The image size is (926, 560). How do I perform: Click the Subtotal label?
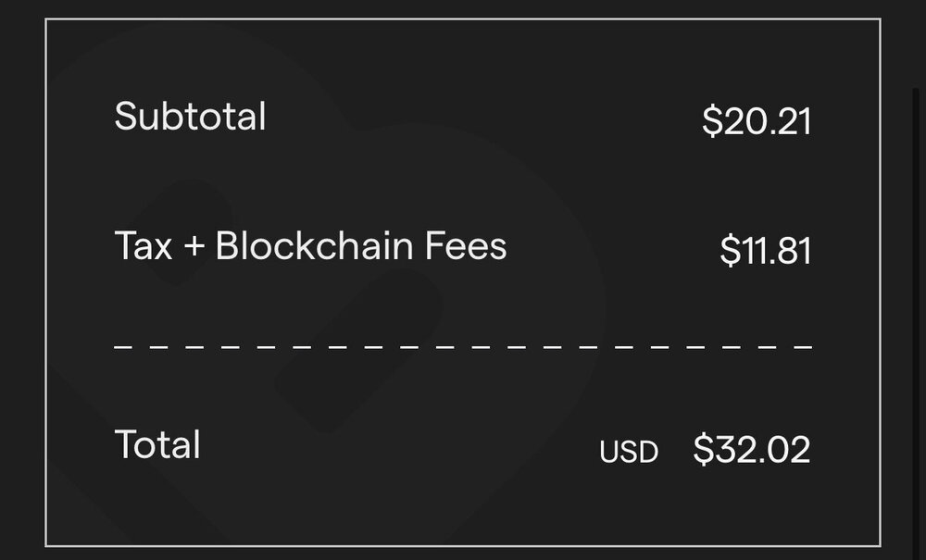tap(190, 117)
